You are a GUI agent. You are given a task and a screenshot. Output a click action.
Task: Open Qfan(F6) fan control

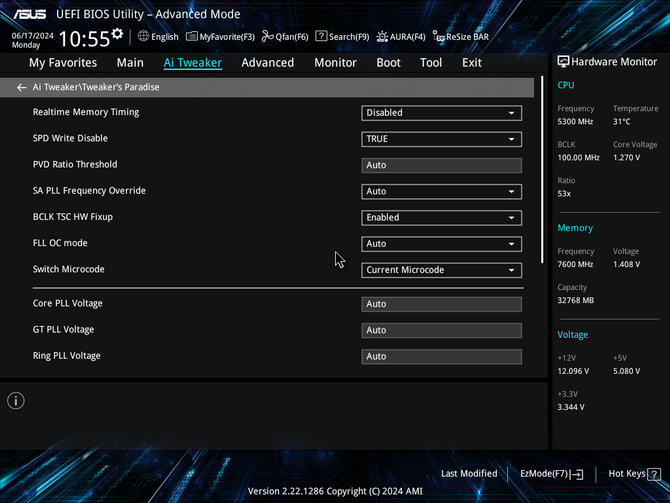[x=285, y=37]
